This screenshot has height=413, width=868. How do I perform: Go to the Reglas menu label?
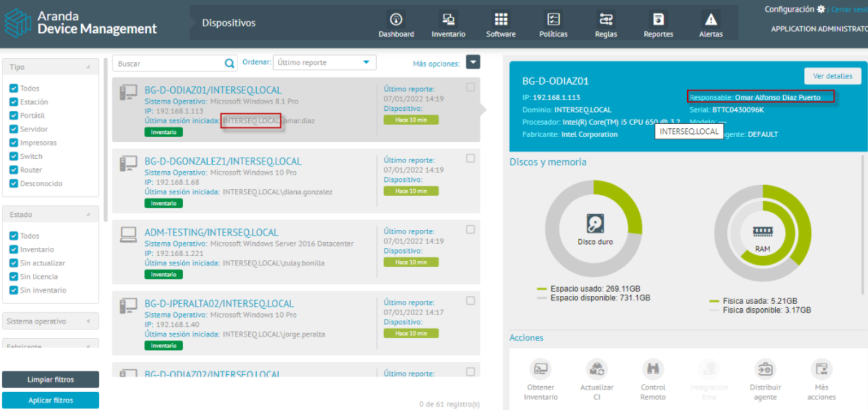point(605,34)
